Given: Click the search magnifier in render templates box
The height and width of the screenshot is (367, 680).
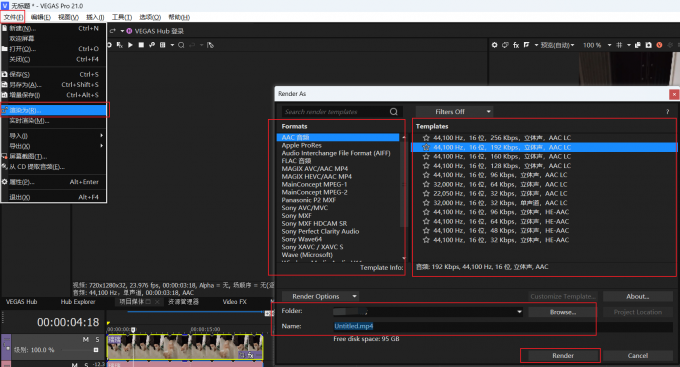Looking at the screenshot, I should [393, 111].
